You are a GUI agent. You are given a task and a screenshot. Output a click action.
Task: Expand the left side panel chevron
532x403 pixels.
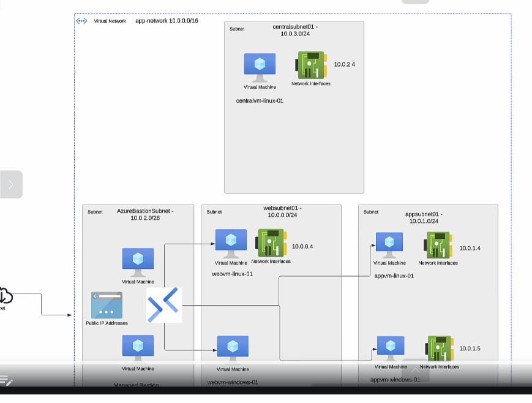[x=11, y=184]
